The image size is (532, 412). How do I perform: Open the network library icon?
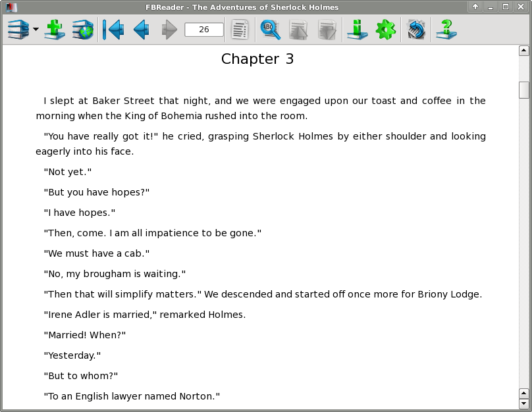click(x=82, y=30)
